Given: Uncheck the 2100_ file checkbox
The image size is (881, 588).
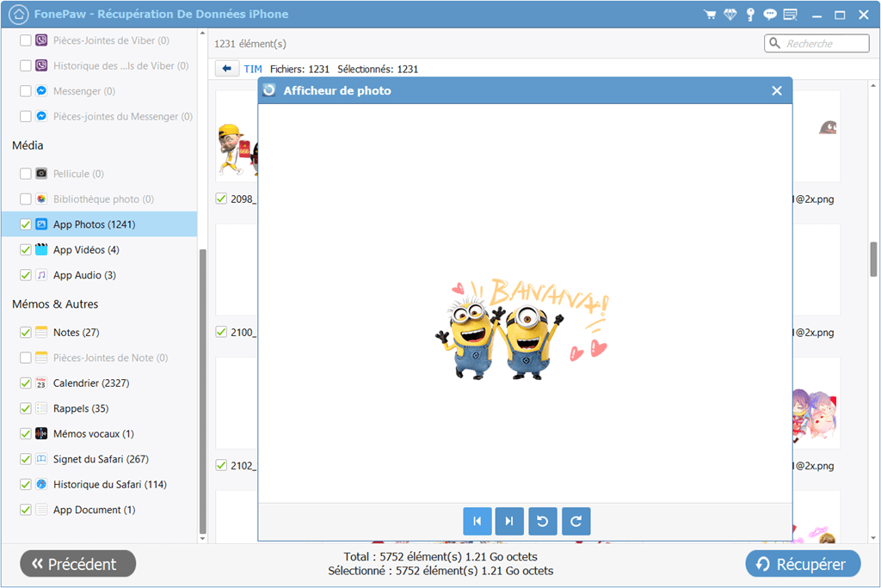Looking at the screenshot, I should [221, 332].
